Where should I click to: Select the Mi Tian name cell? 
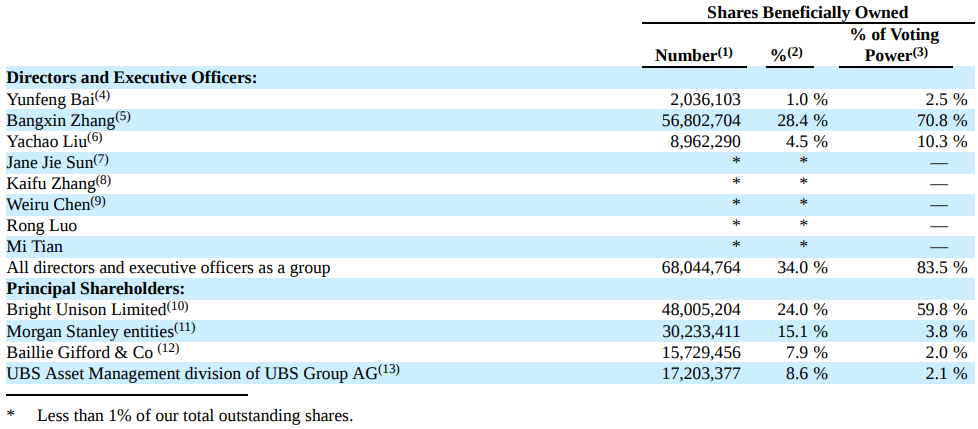[34, 247]
